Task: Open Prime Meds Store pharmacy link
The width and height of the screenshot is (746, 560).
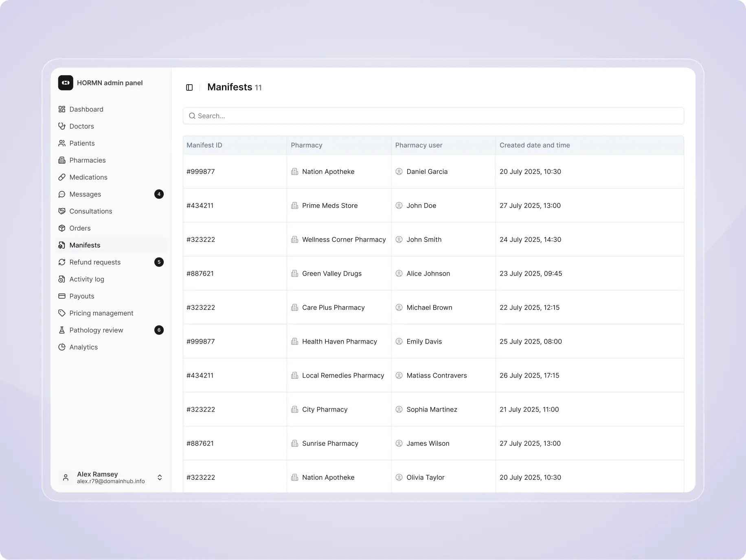Action: pos(329,206)
